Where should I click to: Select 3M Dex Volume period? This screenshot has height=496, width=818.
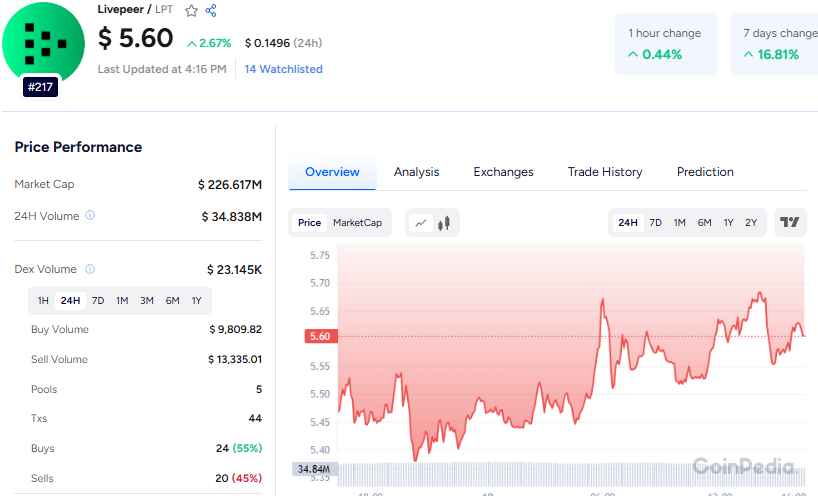(147, 301)
